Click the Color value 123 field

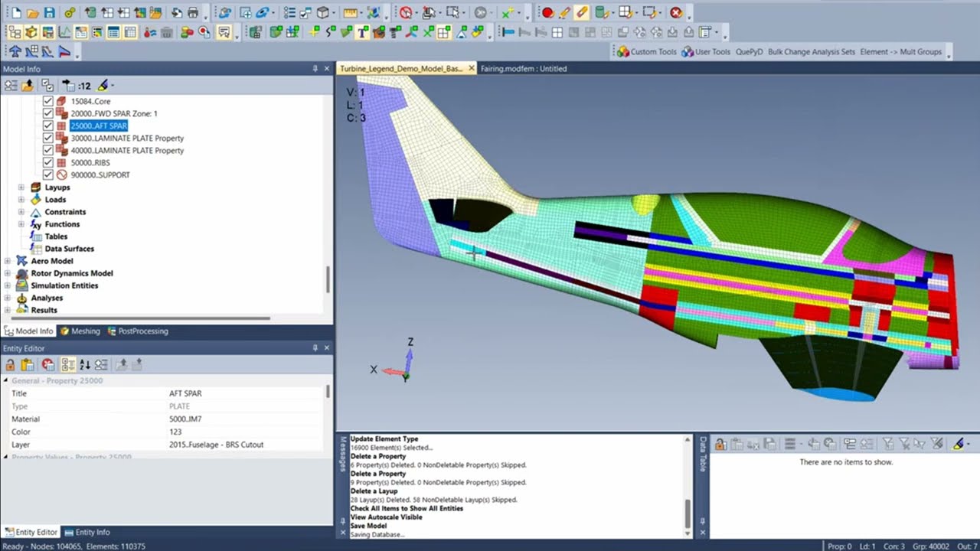click(x=245, y=432)
